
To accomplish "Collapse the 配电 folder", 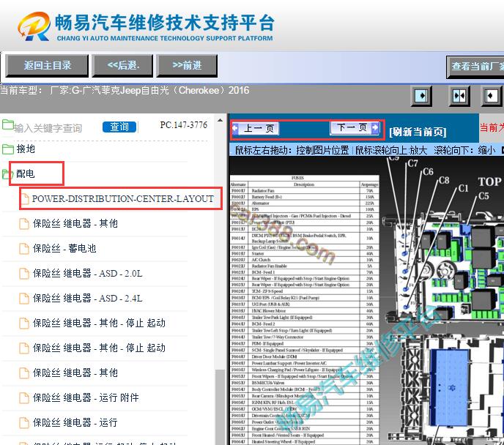I will (x=26, y=173).
